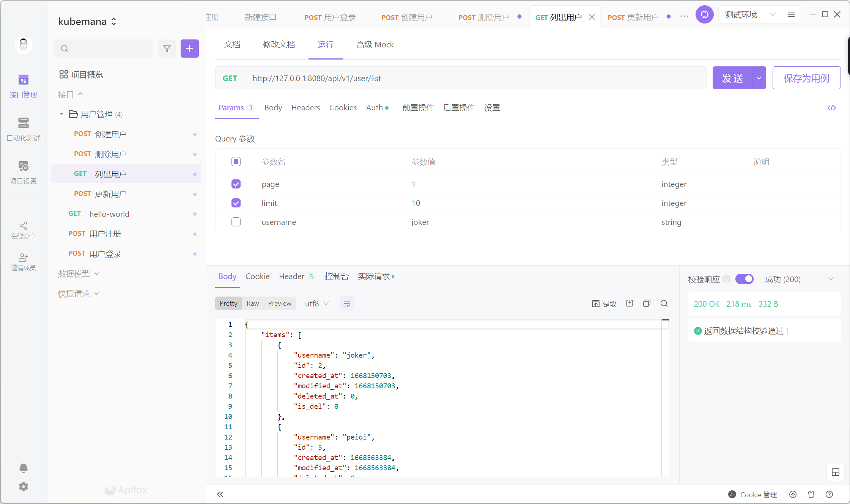Open the 测试环境 environment dropdown
The height and width of the screenshot is (504, 850).
750,15
